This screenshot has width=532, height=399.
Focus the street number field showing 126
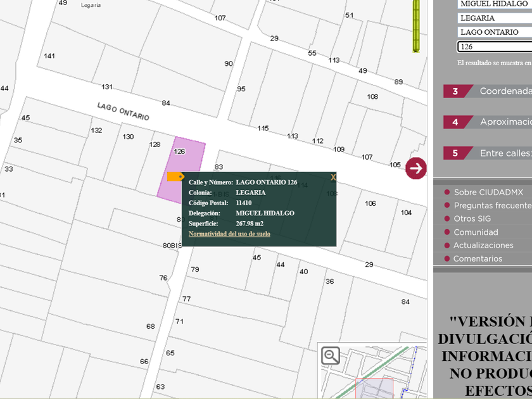pyautogui.click(x=494, y=47)
